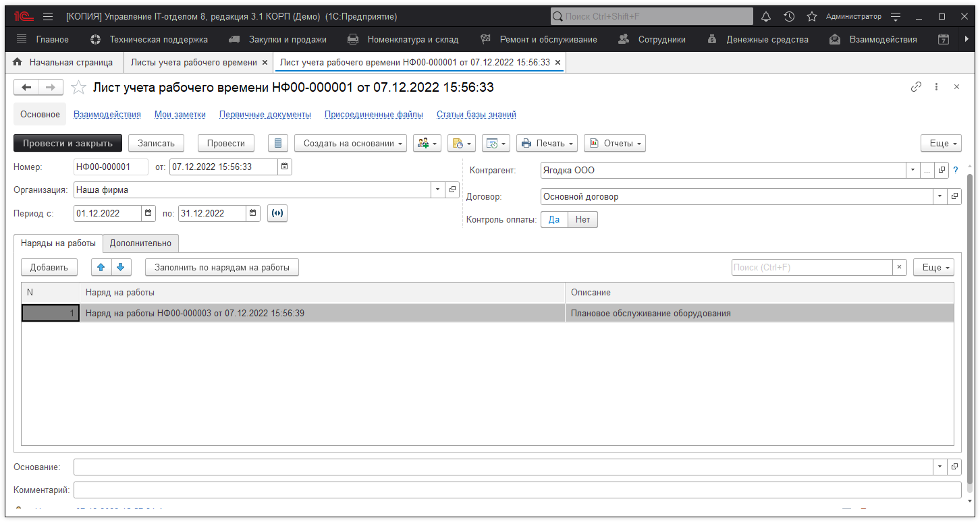Open the Печать dropdown menu
This screenshot has width=980, height=522.
click(547, 143)
